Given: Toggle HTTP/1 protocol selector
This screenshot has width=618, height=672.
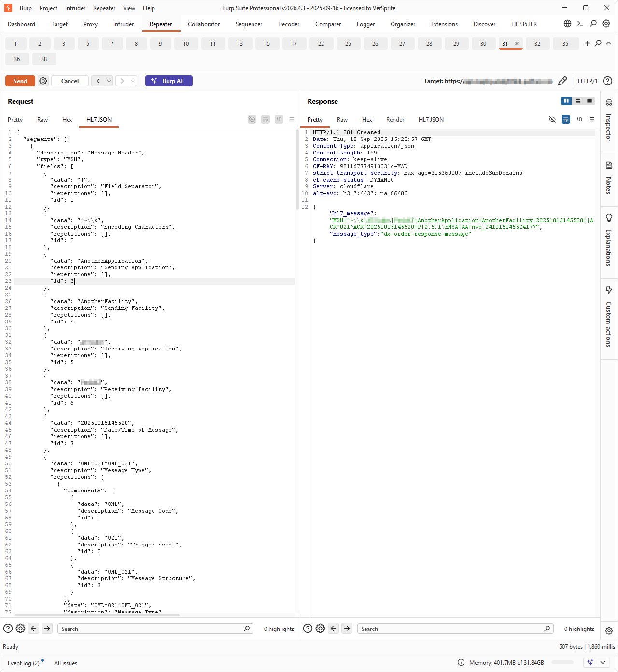Looking at the screenshot, I should [x=588, y=81].
